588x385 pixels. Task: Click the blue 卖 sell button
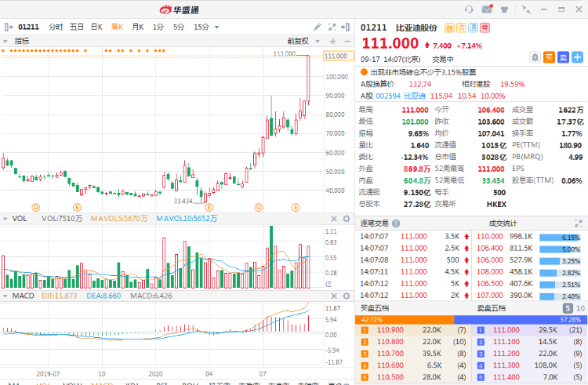(563, 57)
